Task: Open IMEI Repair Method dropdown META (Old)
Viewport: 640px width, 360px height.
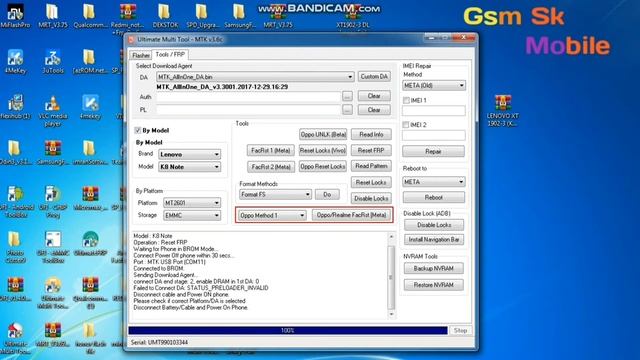Action: coord(434,85)
